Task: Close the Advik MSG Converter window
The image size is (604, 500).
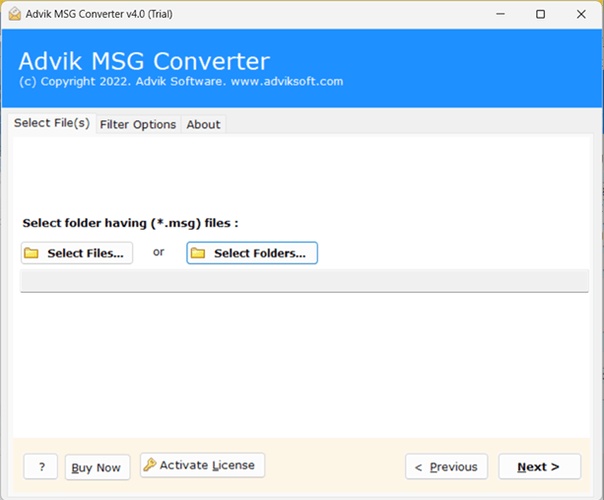Action: (x=581, y=14)
